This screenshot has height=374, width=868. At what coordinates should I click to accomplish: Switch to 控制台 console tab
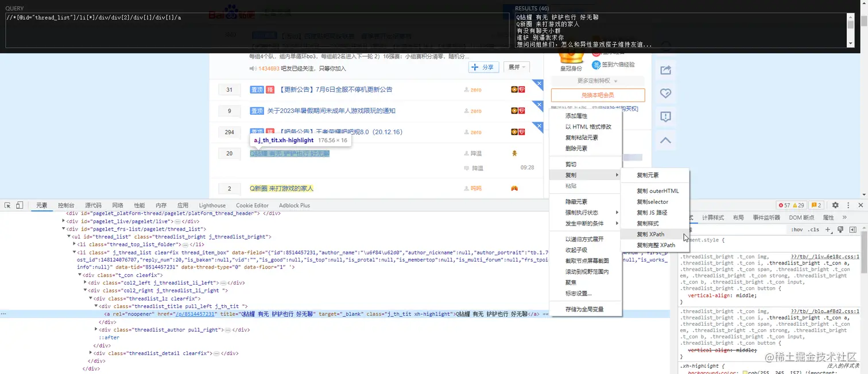(66, 205)
